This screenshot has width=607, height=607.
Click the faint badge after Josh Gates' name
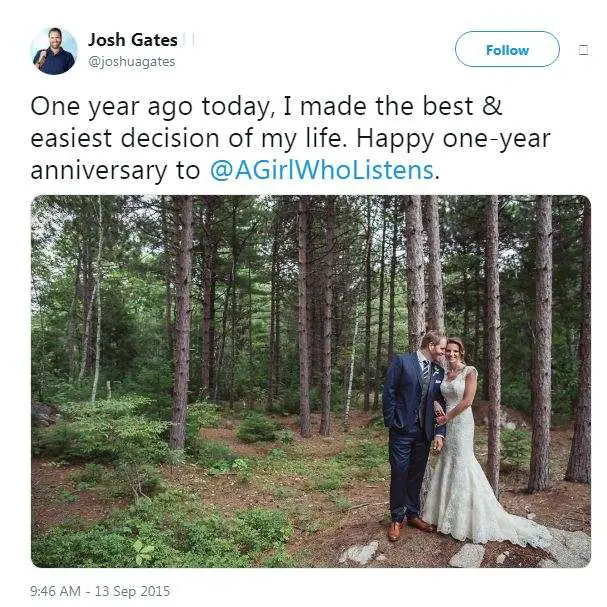point(189,40)
